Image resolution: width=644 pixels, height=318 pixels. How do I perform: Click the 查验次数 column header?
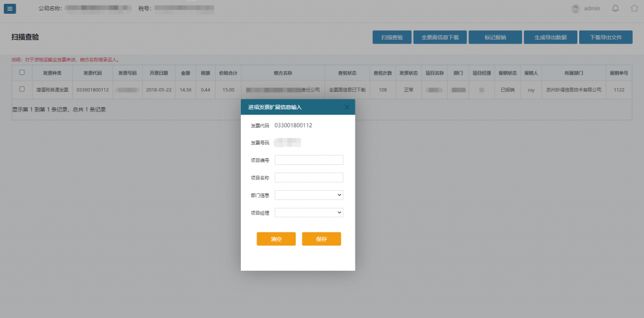[383, 73]
